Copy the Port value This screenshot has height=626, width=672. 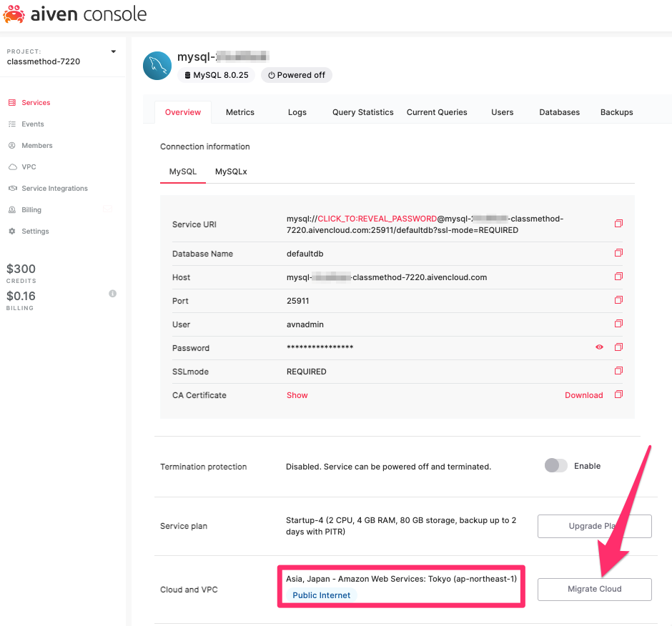pyautogui.click(x=618, y=300)
